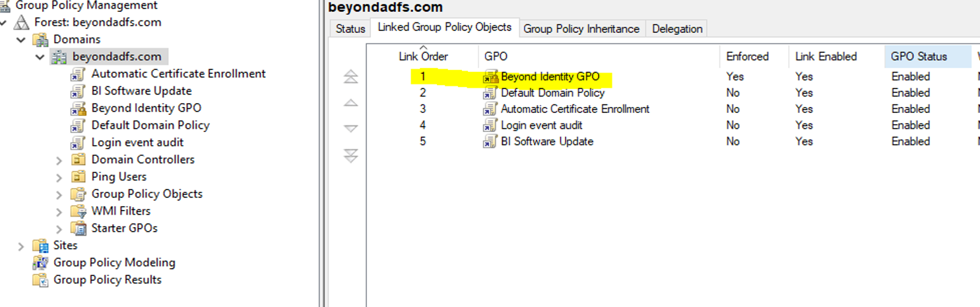Move link to bottom with double down arrow
This screenshot has height=307, width=980.
(x=351, y=156)
